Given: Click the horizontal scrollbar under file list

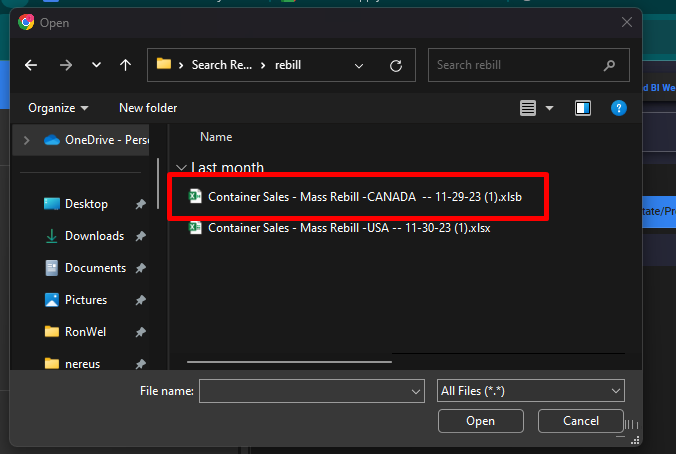Looking at the screenshot, I should click(x=290, y=361).
